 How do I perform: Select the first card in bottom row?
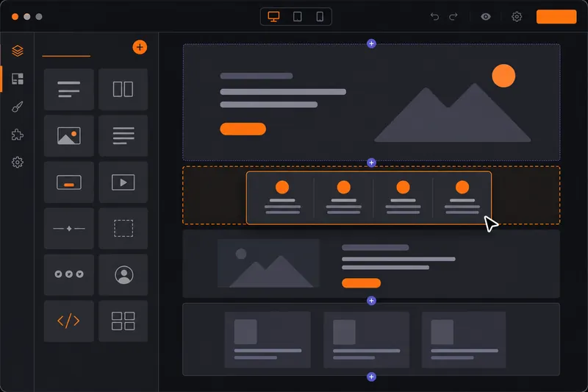point(268,340)
